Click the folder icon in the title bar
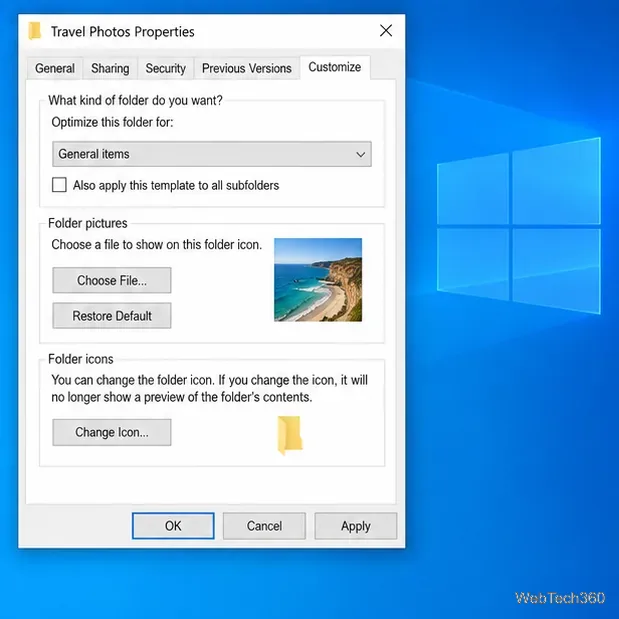619x619 pixels. pos(35,31)
